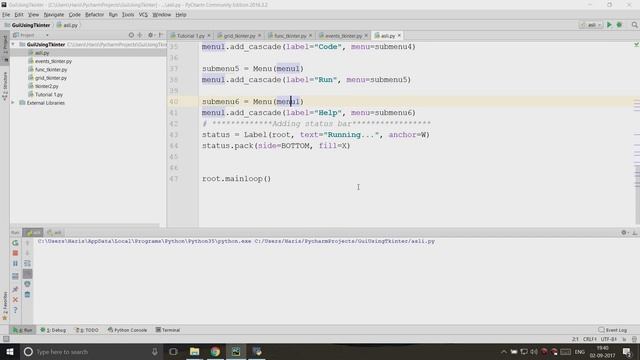Open the Structure side tool window
This screenshot has height=360, width=640.
[5, 87]
